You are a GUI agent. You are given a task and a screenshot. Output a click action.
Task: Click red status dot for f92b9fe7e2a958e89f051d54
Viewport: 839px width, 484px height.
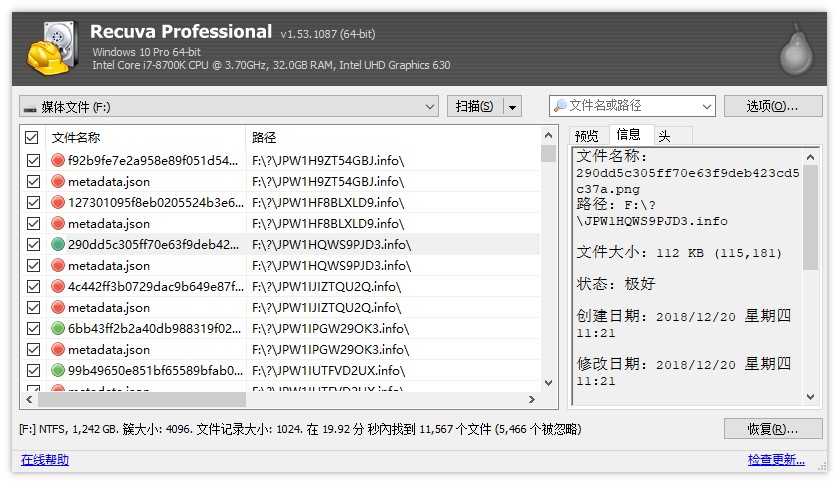coord(58,160)
